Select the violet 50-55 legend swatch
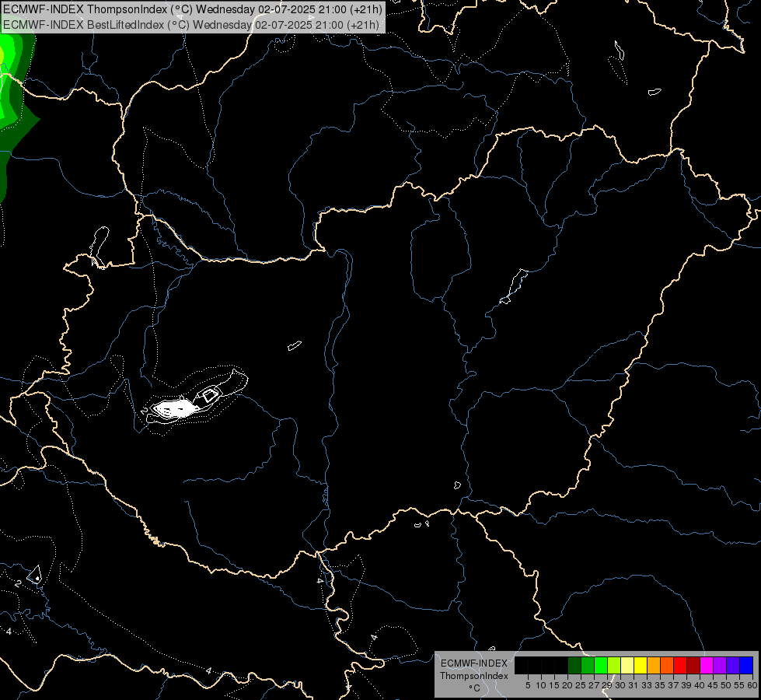 [733, 665]
